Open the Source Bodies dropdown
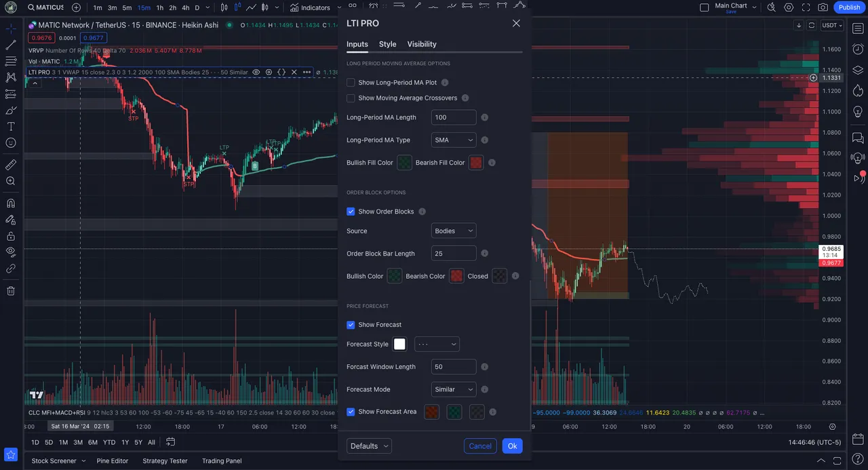 454,231
